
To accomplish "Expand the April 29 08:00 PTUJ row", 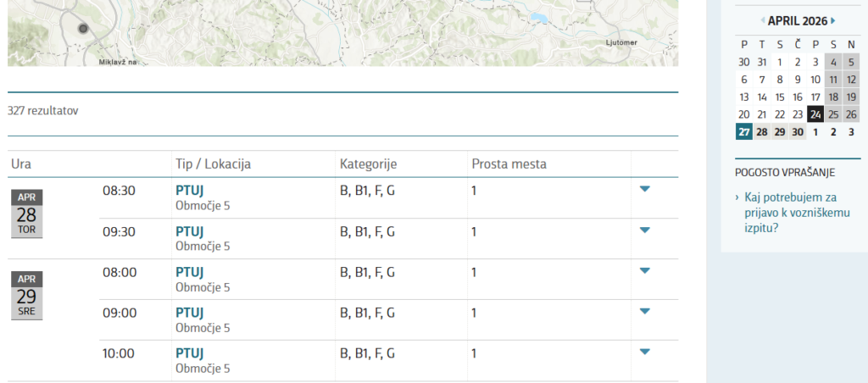I will [644, 270].
